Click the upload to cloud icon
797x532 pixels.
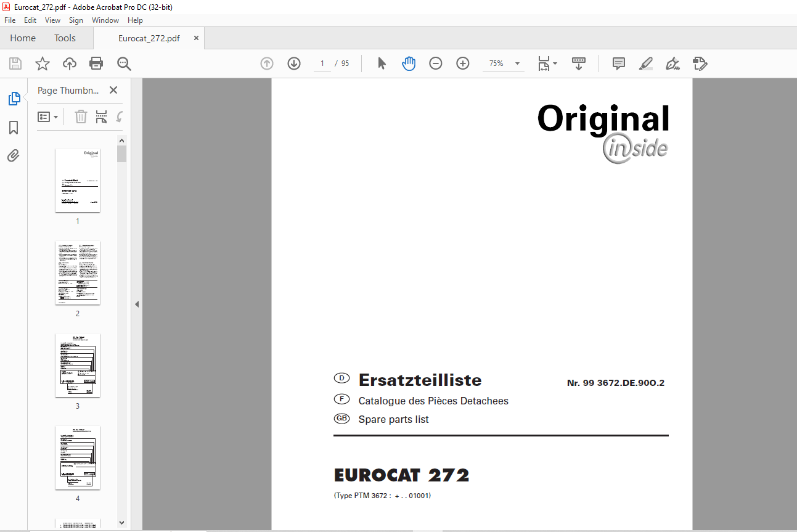tap(70, 63)
